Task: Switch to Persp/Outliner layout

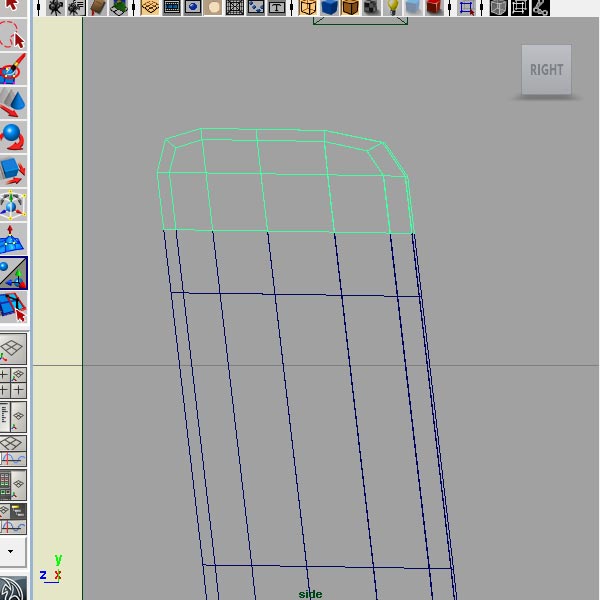Action: tap(13, 417)
